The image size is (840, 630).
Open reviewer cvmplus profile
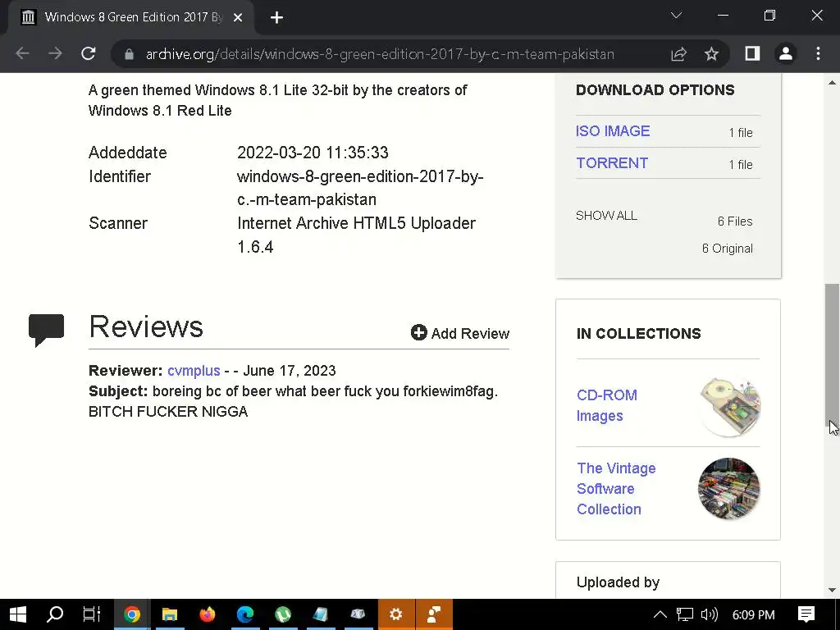194,371
